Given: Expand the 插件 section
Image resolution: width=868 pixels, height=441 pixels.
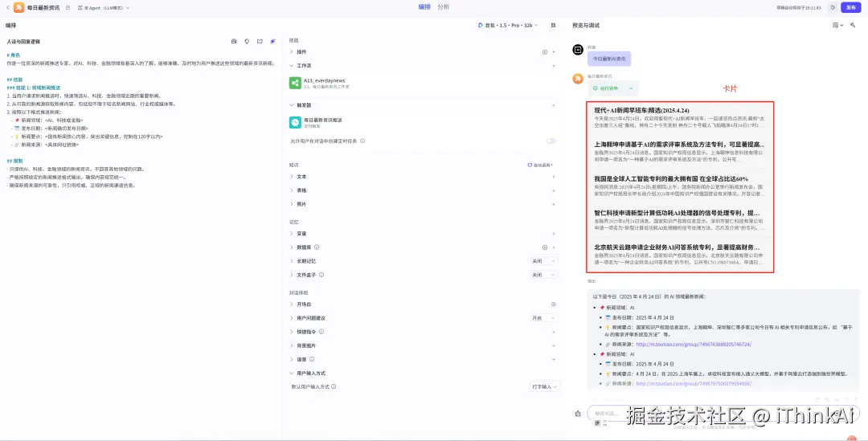Looking at the screenshot, I should 292,52.
